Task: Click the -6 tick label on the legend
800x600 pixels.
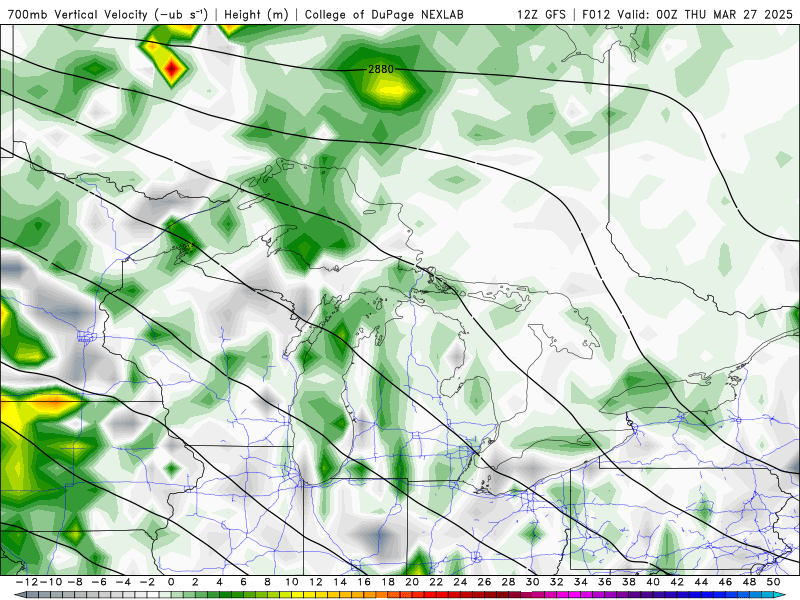Action: 99,582
